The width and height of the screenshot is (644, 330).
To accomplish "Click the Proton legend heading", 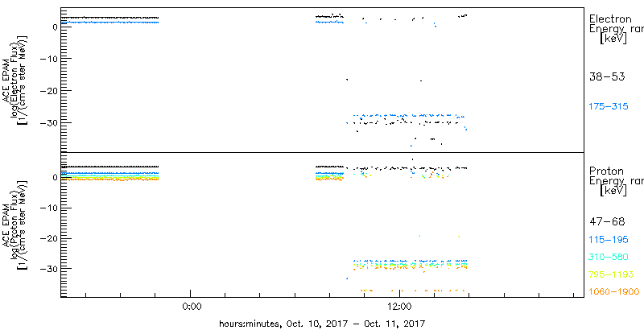I will (606, 171).
